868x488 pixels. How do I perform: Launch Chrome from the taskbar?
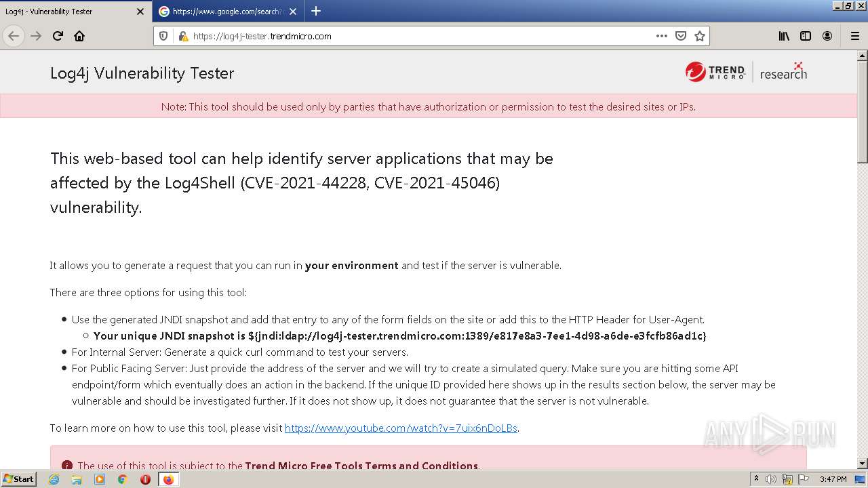(123, 479)
